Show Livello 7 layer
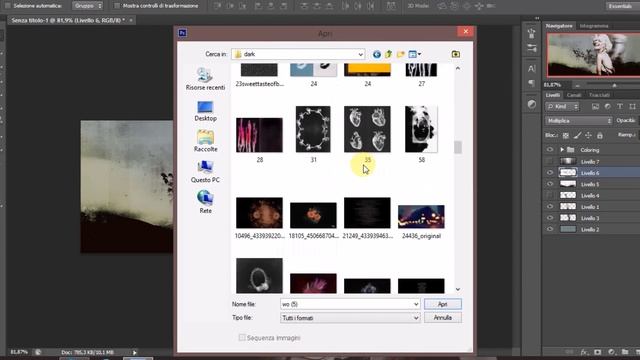The image size is (640, 360). tap(550, 161)
